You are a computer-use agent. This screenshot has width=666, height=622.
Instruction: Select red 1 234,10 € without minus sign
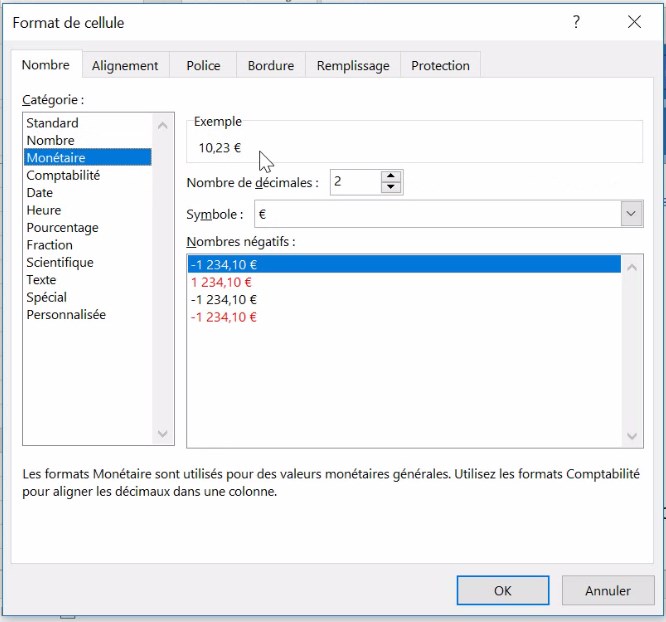click(221, 282)
